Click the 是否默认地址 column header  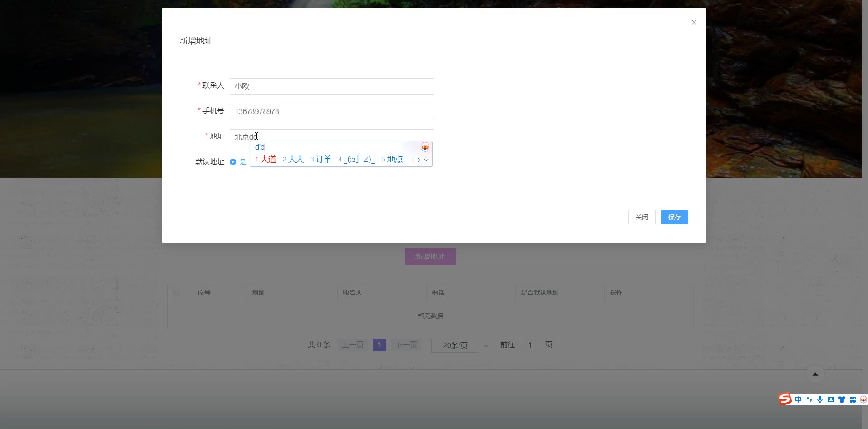point(540,293)
